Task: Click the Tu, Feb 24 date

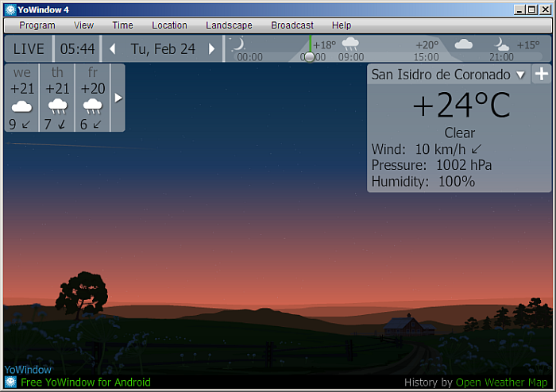Action: [163, 49]
